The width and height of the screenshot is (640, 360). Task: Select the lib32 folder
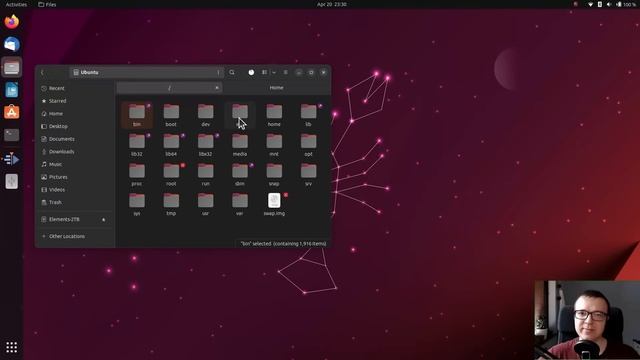(137, 145)
